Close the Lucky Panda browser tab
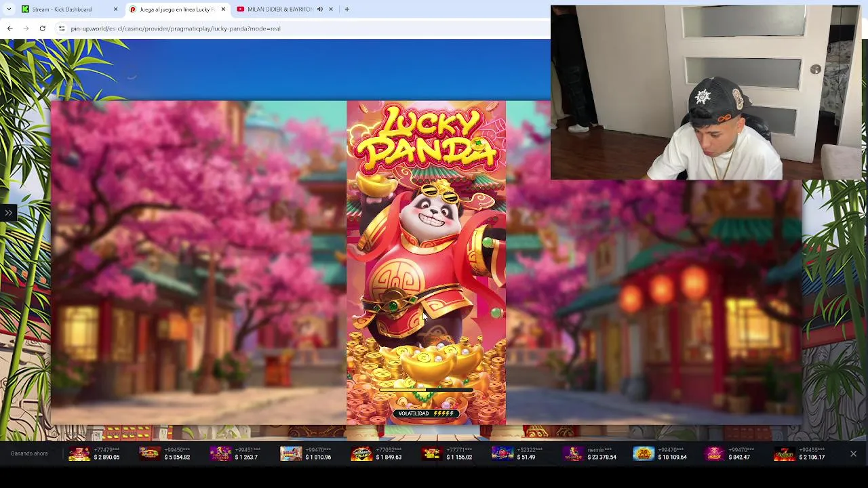 [222, 9]
